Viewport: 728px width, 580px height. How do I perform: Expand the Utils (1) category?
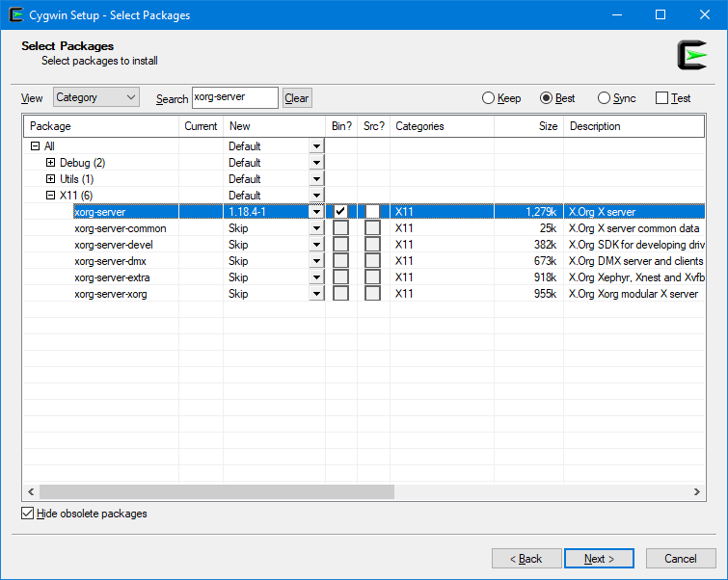(51, 179)
